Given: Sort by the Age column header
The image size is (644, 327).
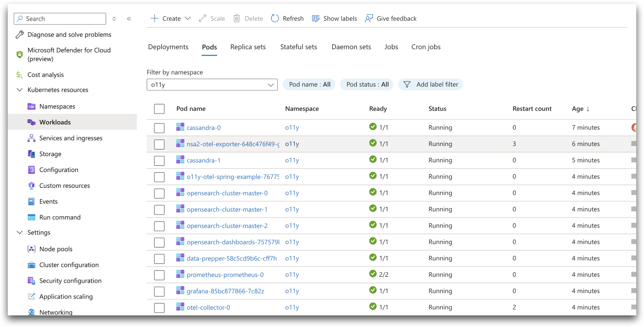Looking at the screenshot, I should click(x=580, y=109).
